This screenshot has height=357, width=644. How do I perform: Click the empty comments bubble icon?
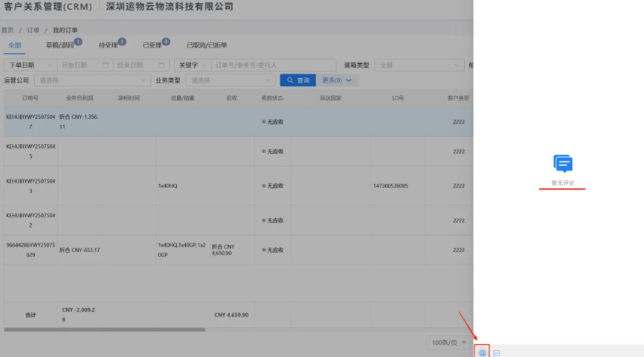(x=563, y=164)
